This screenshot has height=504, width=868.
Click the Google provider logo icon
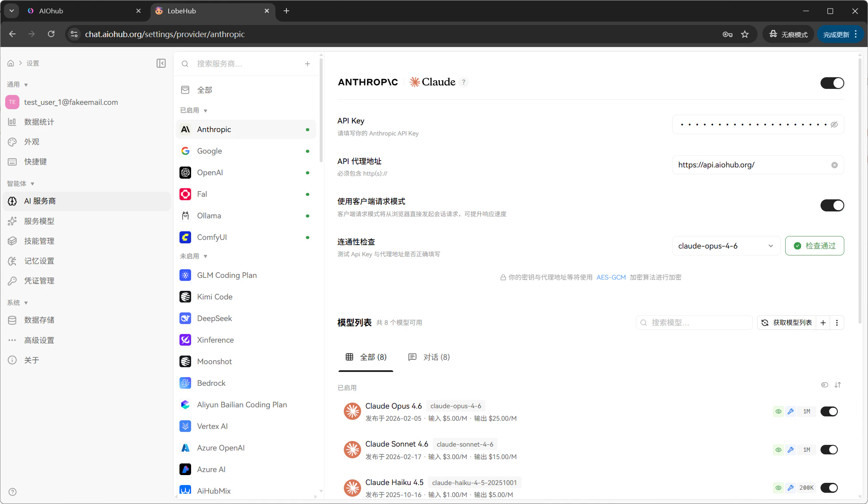tap(186, 151)
